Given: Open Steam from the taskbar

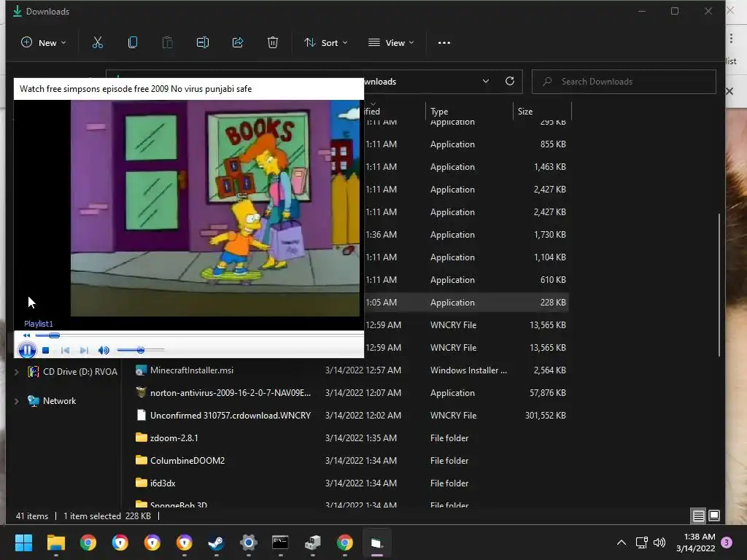Looking at the screenshot, I should [216, 542].
